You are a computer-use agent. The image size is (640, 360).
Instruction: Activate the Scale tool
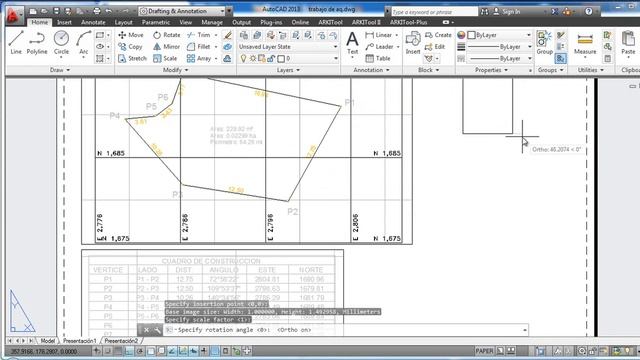pos(165,59)
